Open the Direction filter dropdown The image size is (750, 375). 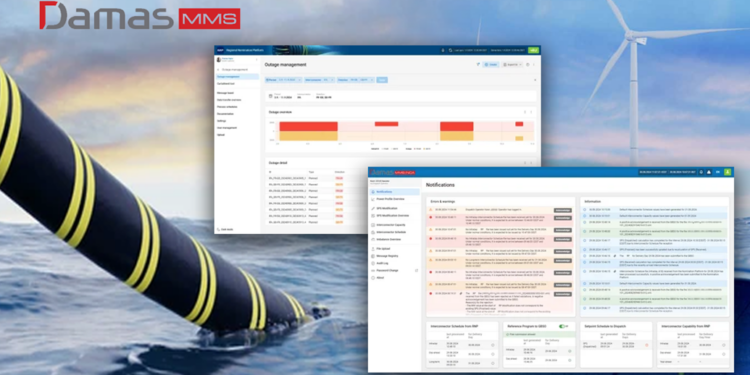tap(355, 80)
